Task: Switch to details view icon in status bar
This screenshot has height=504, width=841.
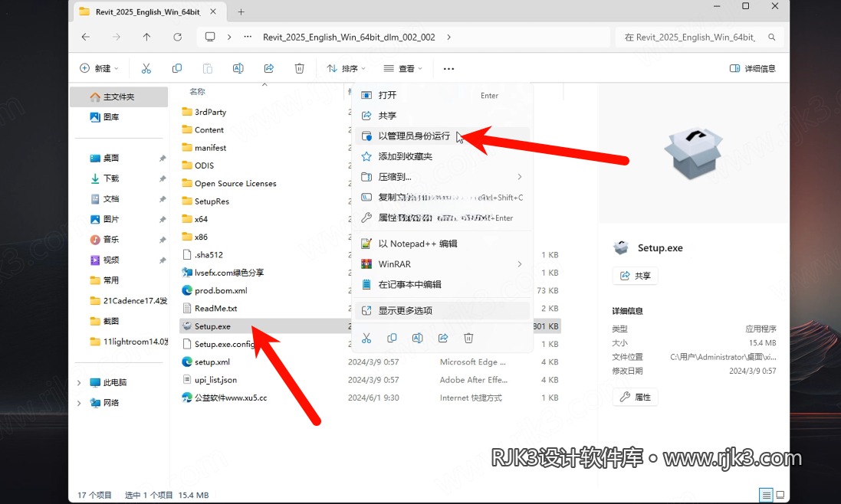Action: click(767, 495)
